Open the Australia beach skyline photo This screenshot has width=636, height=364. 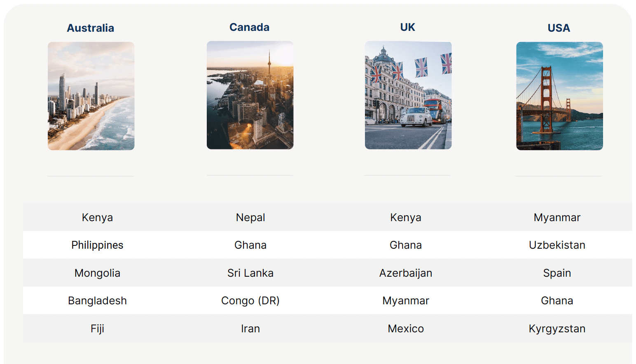click(x=91, y=96)
